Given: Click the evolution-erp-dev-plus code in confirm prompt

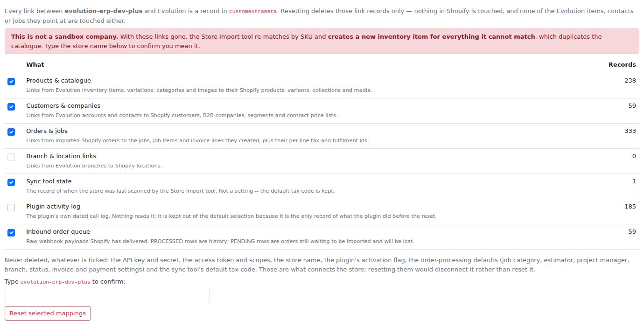Looking at the screenshot, I should (x=55, y=282).
